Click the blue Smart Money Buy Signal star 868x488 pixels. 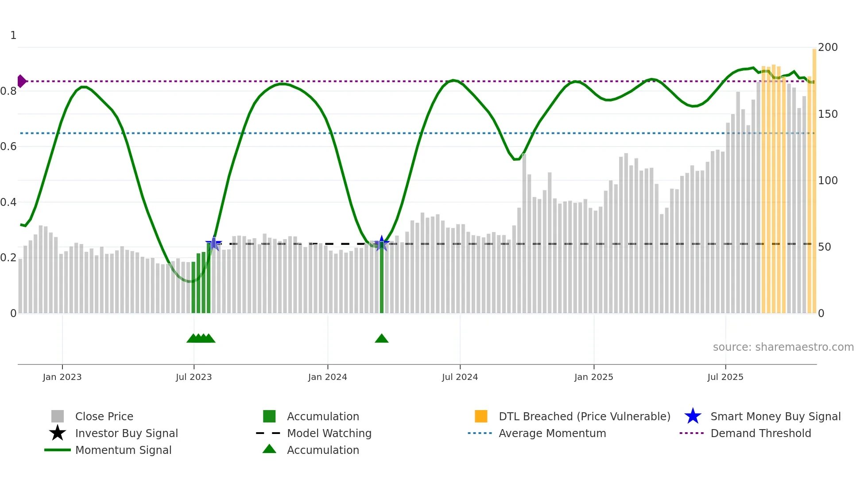coord(693,416)
